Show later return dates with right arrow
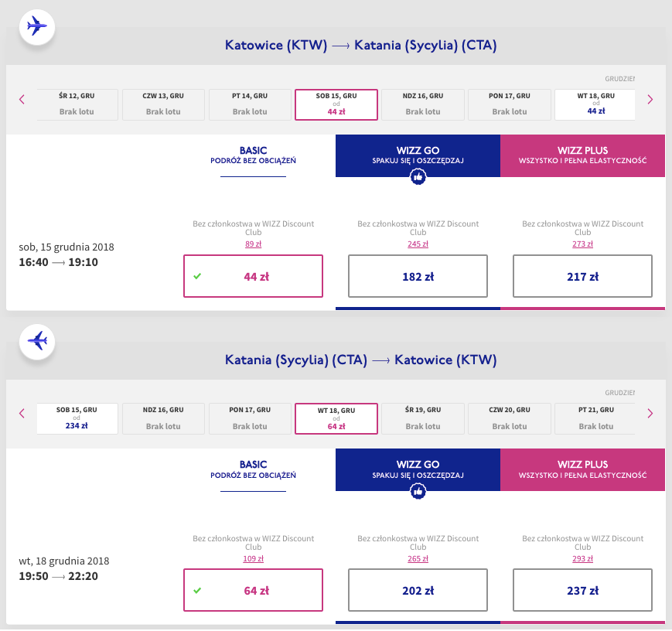The height and width of the screenshot is (631, 672). click(x=650, y=413)
